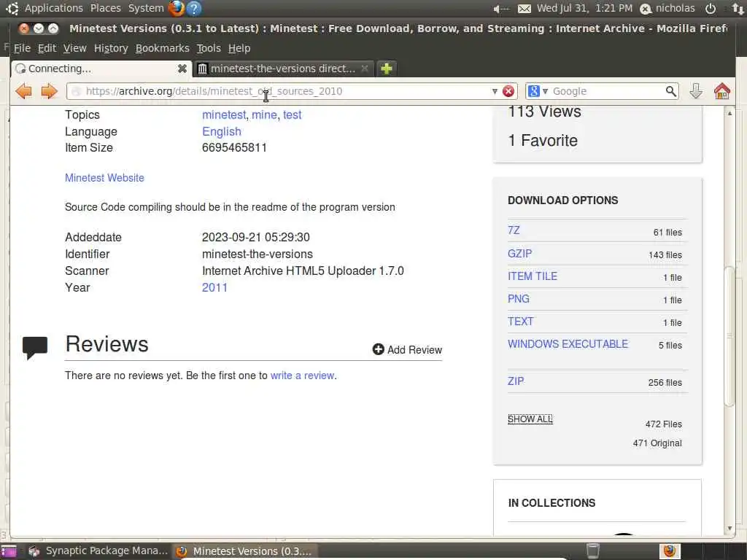747x560 pixels.
Task: Click the Add Review button text
Action: pyautogui.click(x=414, y=349)
